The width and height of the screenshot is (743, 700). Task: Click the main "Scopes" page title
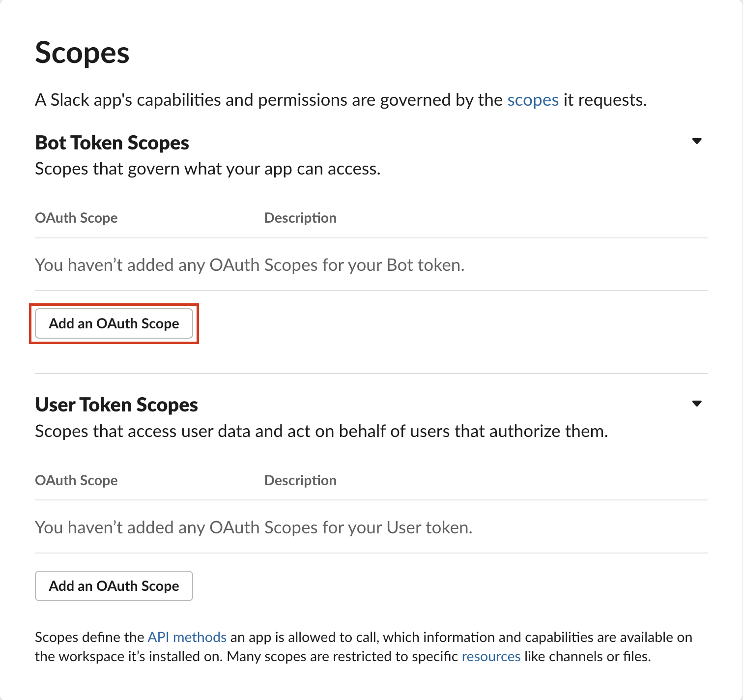coord(82,53)
